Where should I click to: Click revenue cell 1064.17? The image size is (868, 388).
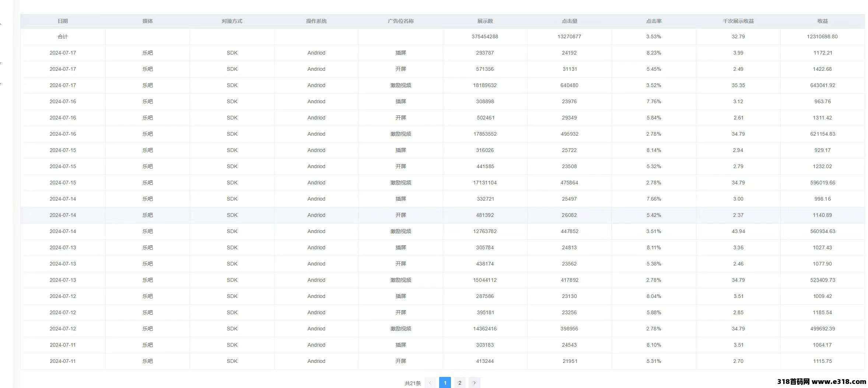(822, 345)
